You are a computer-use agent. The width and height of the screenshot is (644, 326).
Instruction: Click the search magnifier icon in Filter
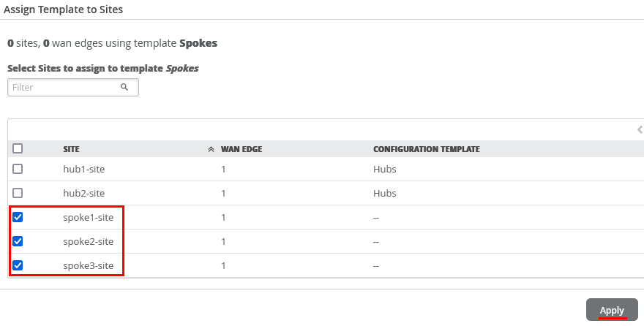click(x=124, y=87)
